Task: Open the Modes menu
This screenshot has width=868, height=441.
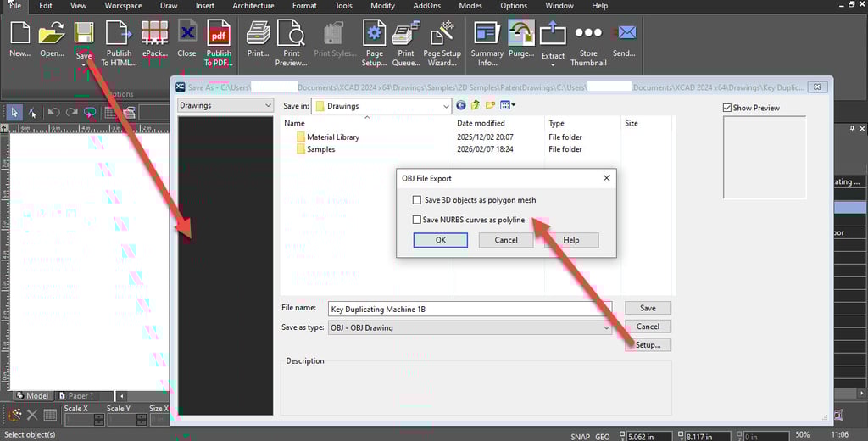Action: (470, 6)
